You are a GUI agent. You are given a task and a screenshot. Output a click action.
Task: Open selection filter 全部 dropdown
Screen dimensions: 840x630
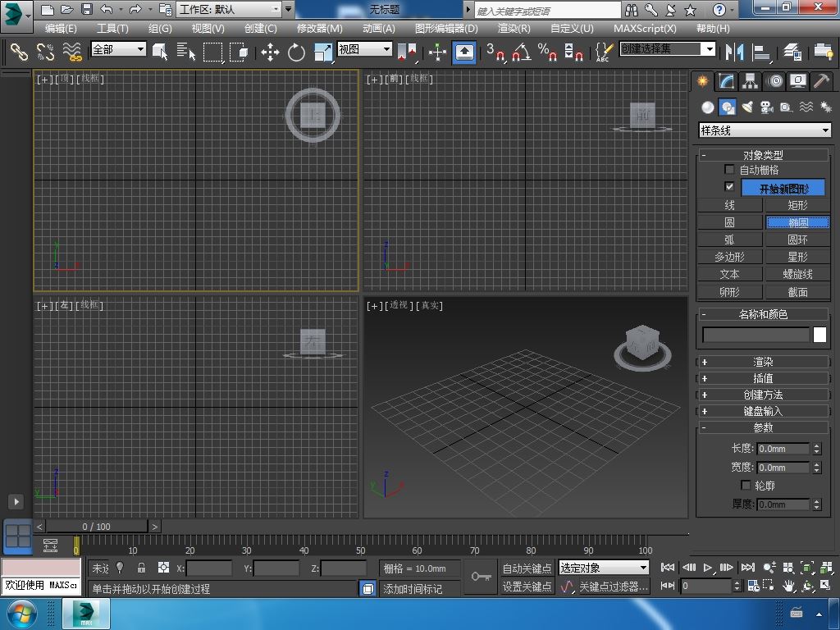(x=118, y=49)
